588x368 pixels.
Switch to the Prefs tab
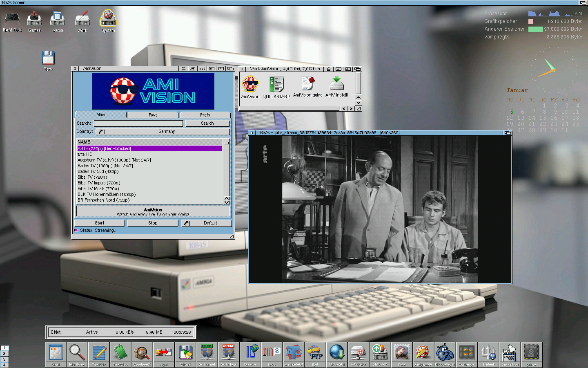(205, 115)
